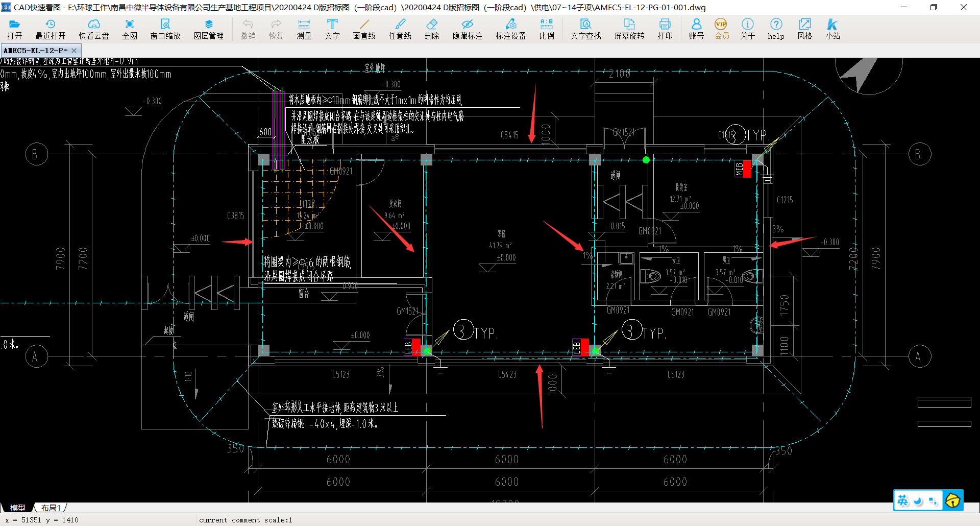Open the 比例 scale tool
This screenshot has height=526, width=980.
pos(547,29)
